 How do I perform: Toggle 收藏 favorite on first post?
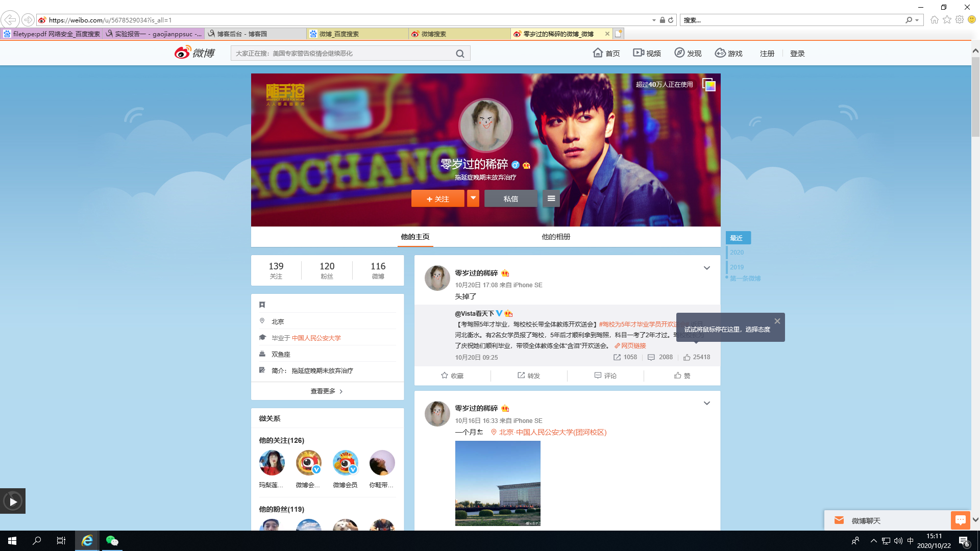[452, 375]
